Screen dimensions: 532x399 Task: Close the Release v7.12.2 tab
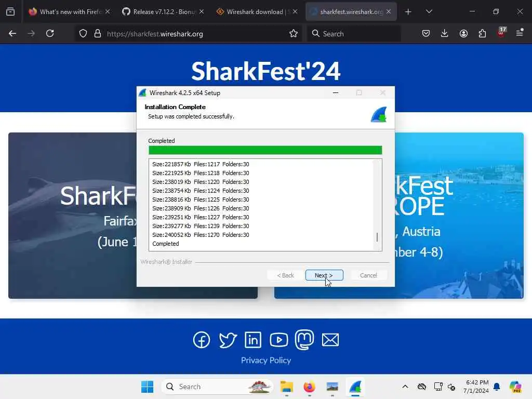(x=202, y=11)
